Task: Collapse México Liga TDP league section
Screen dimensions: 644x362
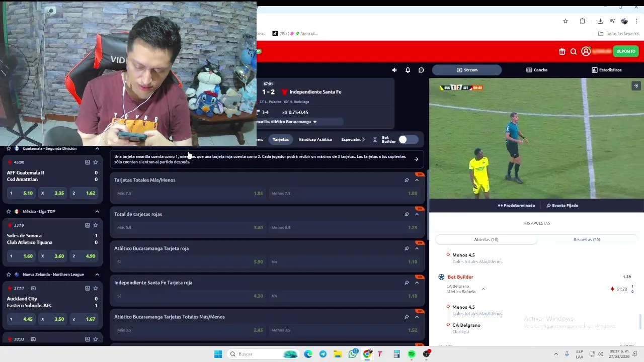Action: [97, 212]
